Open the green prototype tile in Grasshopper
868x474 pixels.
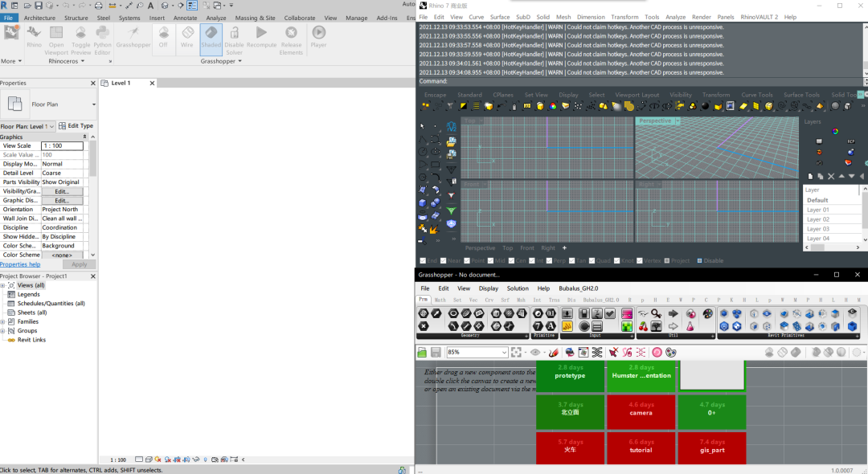[570, 375]
